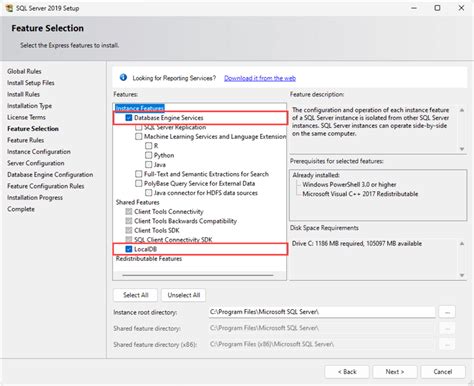Click the features list horizontal scrollbar
The height and width of the screenshot is (386, 474).
coord(198,275)
